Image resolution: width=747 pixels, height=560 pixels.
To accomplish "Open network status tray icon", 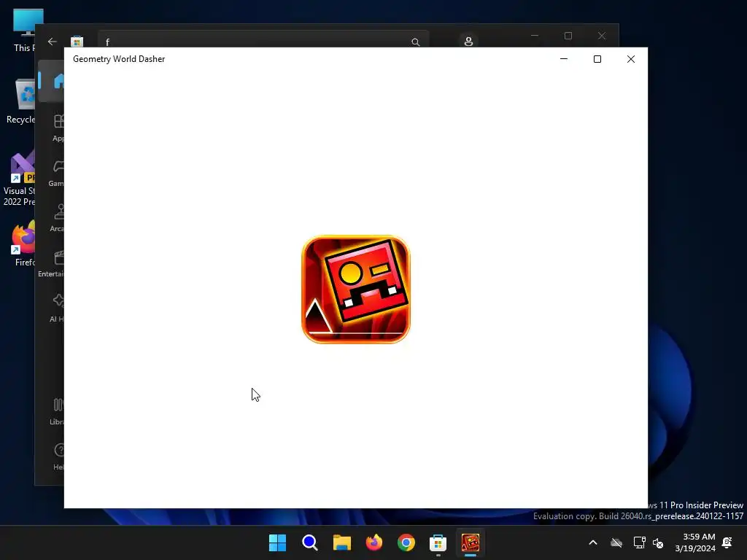I will [639, 542].
